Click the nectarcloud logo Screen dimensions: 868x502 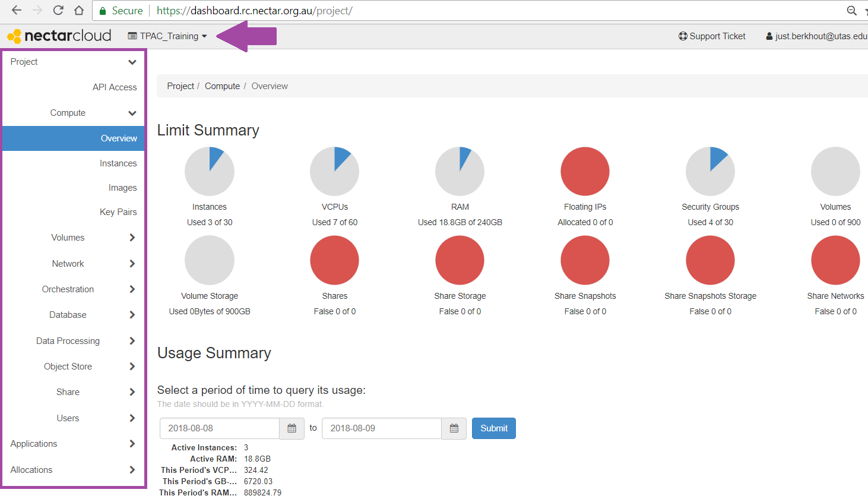pos(58,35)
